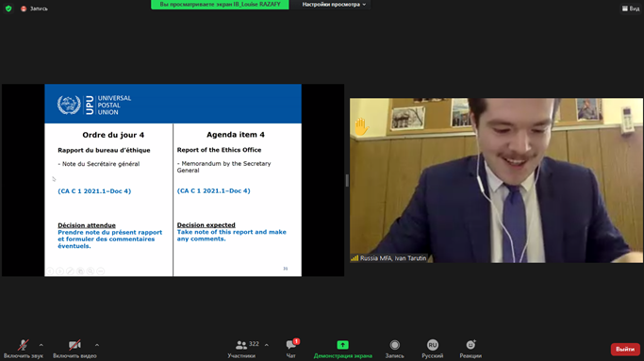
Task: Open the Чат chat panel
Action: pos(290,349)
